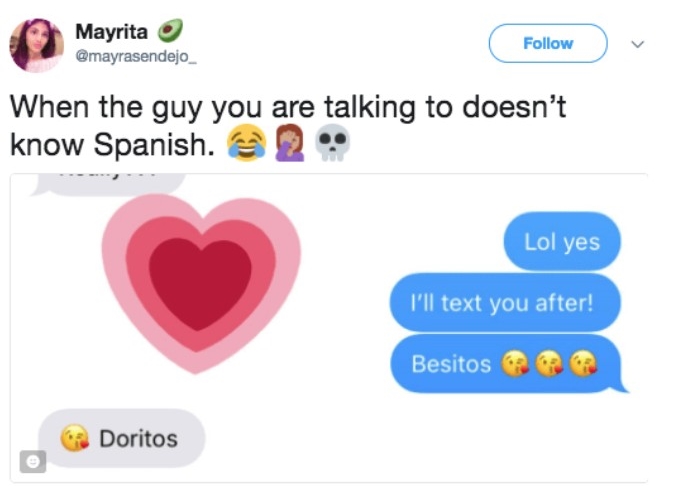Click the Follow button

coord(548,44)
